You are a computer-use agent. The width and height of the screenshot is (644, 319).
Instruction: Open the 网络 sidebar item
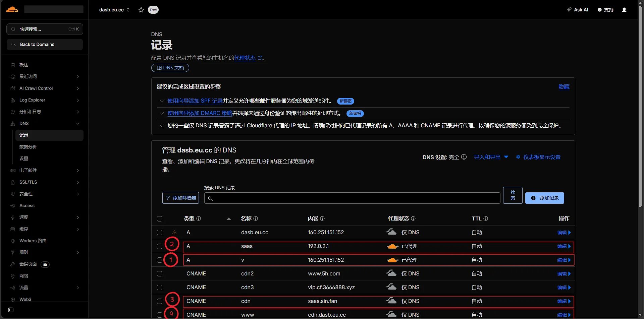pyautogui.click(x=24, y=276)
